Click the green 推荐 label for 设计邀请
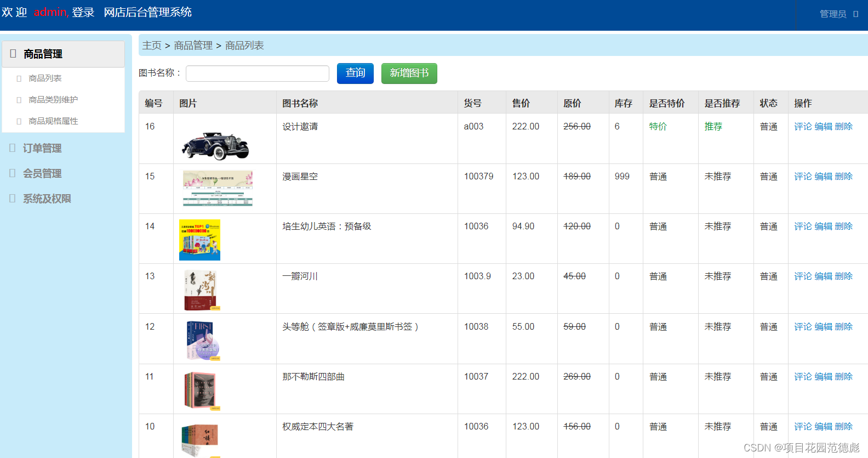 point(713,127)
